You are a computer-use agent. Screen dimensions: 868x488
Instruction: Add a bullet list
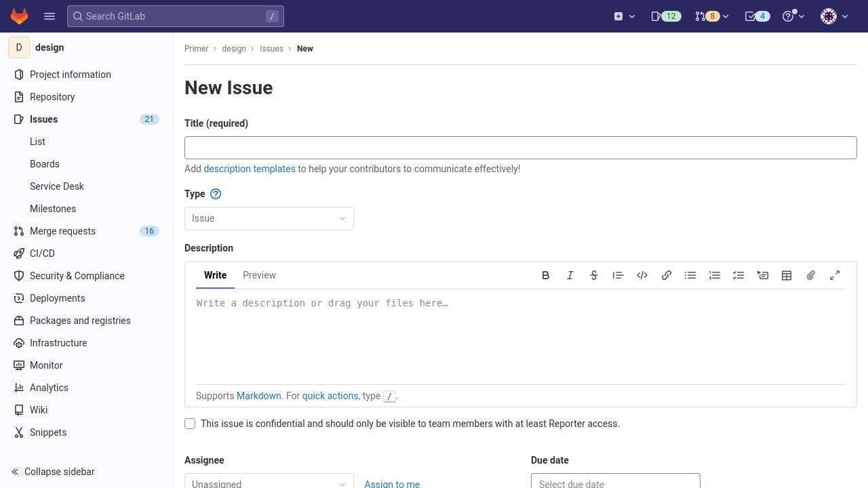click(690, 275)
